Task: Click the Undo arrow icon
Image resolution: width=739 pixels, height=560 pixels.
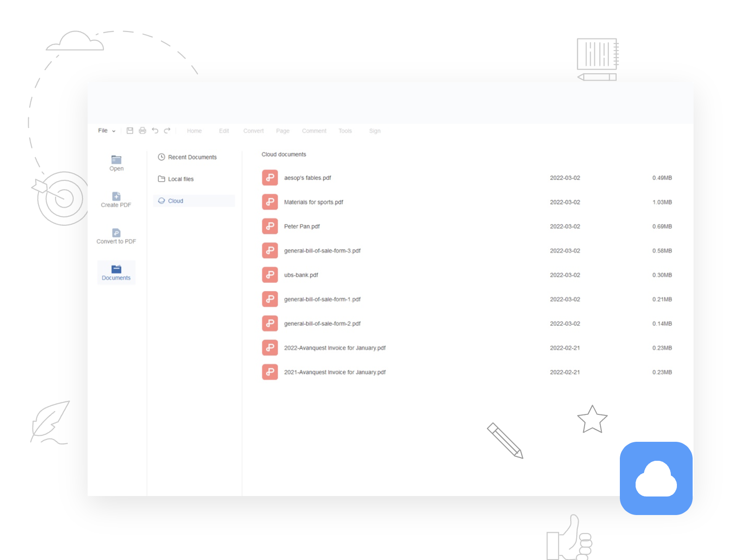Action: pyautogui.click(x=155, y=131)
